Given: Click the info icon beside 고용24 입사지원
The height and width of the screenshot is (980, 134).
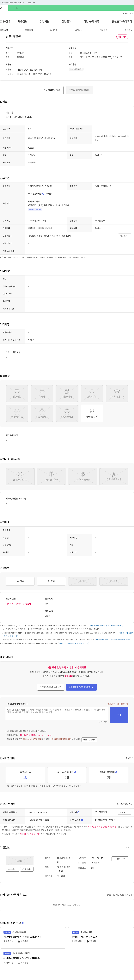Looking at the screenshot, I should (x=116, y=772).
